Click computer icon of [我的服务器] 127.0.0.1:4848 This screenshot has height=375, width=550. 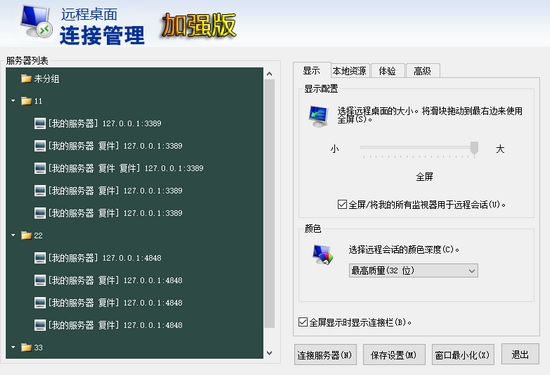coord(40,258)
